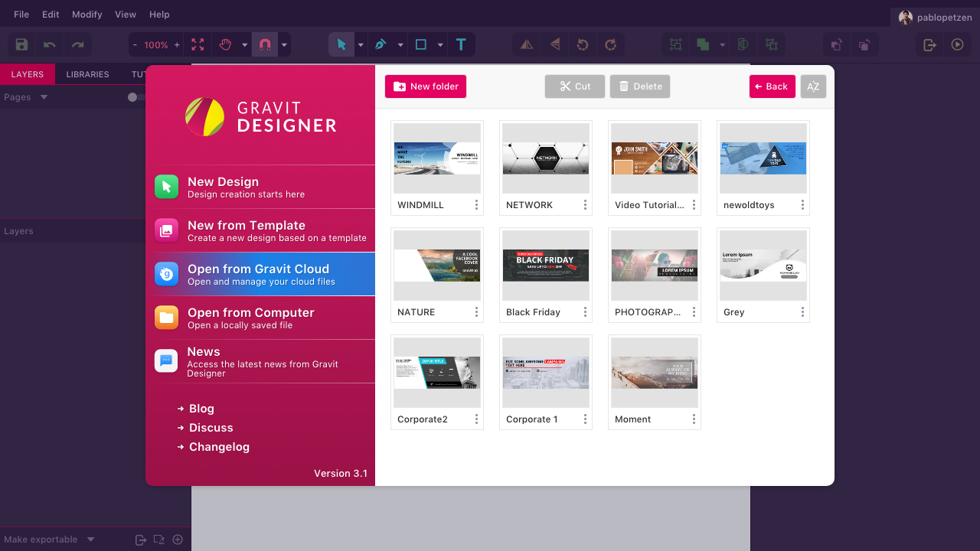Open the View menu

tap(126, 15)
